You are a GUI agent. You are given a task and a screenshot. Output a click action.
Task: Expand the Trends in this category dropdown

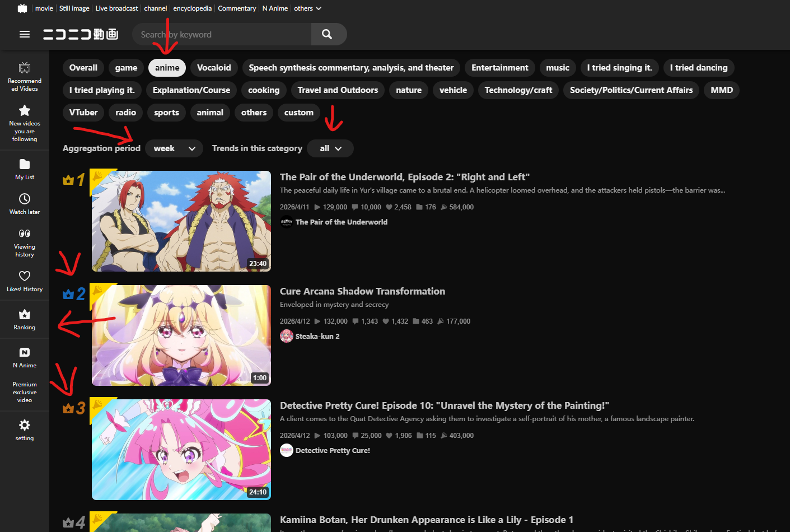click(330, 148)
